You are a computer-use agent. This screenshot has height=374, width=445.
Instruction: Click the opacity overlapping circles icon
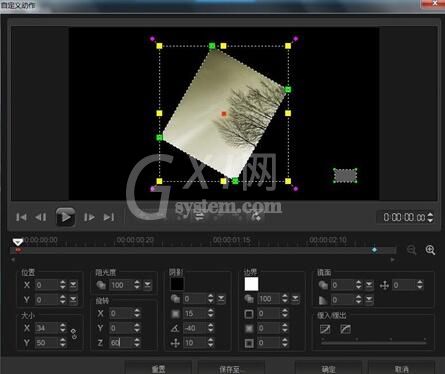[x=101, y=285]
